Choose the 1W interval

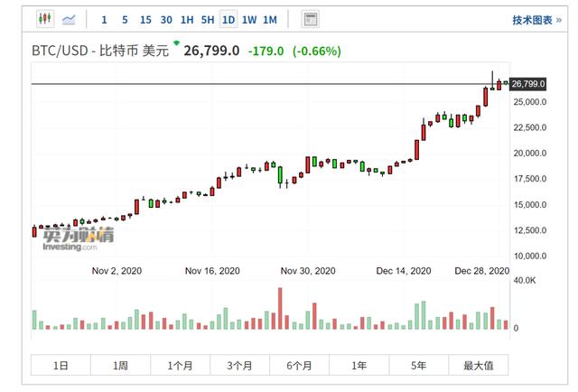(x=249, y=19)
